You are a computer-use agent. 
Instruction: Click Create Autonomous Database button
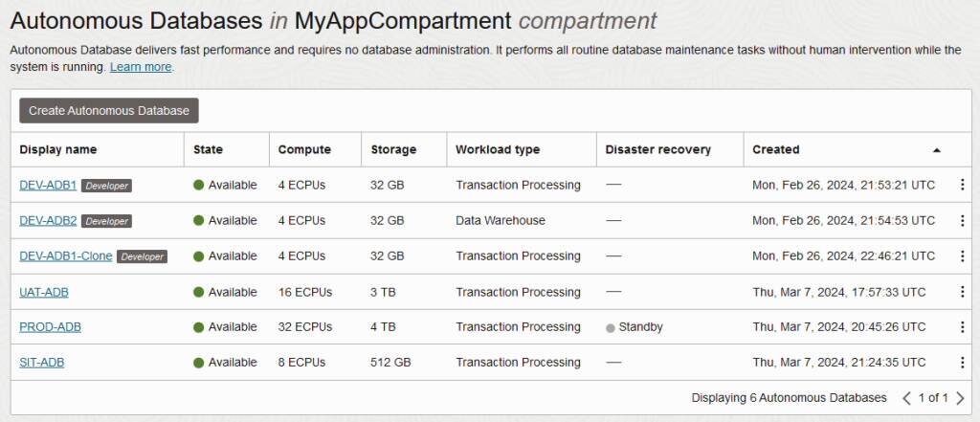pyautogui.click(x=109, y=111)
